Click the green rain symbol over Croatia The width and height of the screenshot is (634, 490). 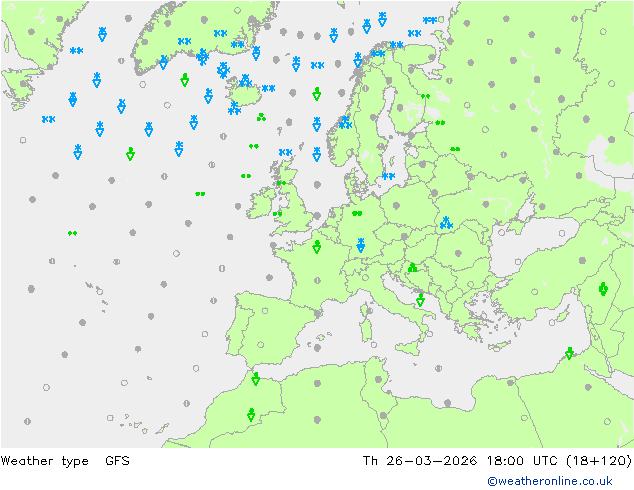click(412, 267)
